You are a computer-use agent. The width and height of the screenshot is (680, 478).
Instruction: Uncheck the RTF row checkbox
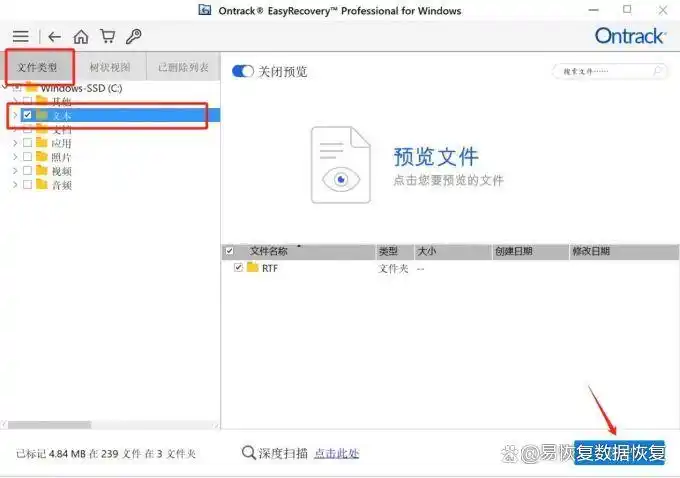click(238, 267)
